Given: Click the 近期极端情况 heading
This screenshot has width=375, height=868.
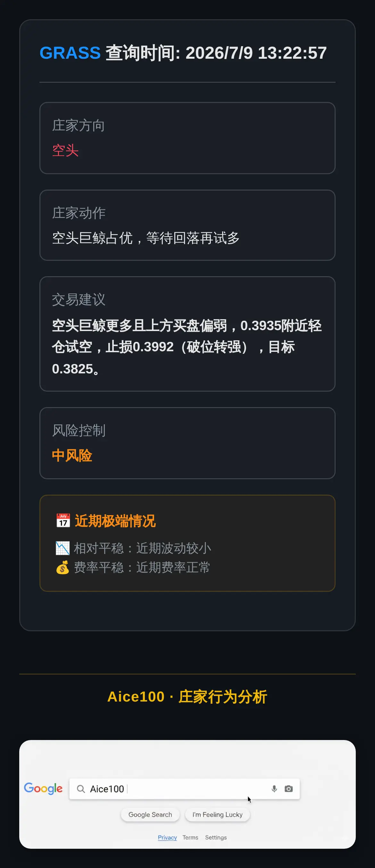Looking at the screenshot, I should coord(115,521).
